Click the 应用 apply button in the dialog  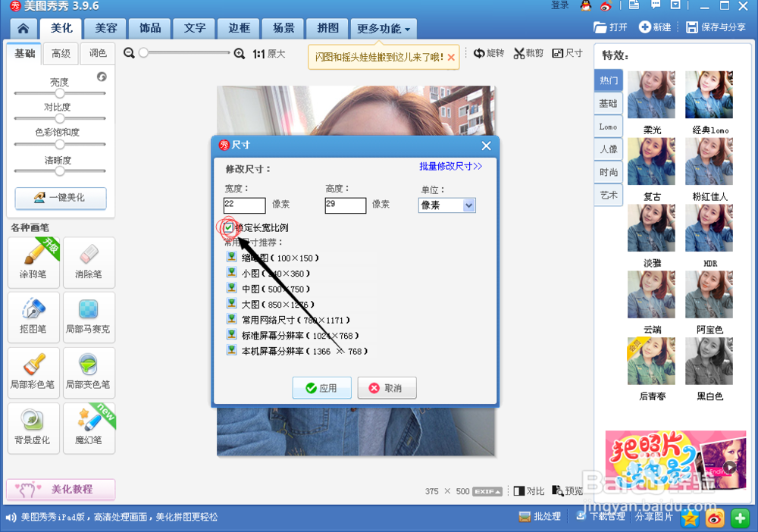click(x=321, y=387)
